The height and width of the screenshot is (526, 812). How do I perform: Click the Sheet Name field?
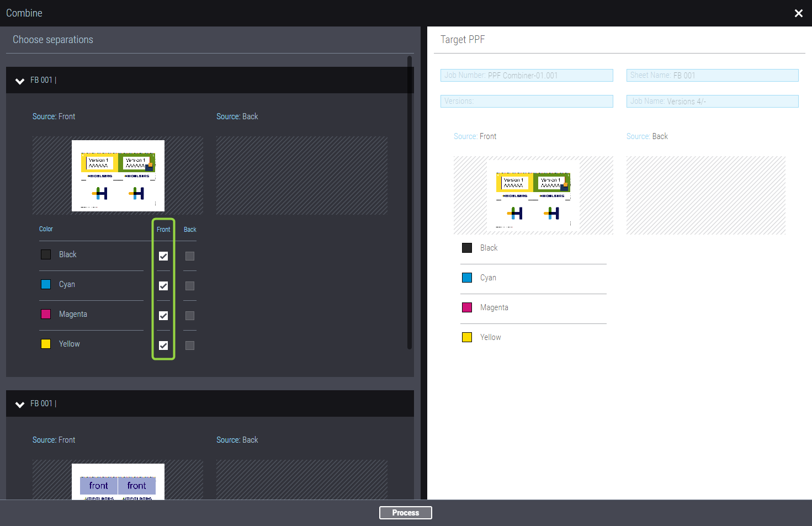(712, 76)
